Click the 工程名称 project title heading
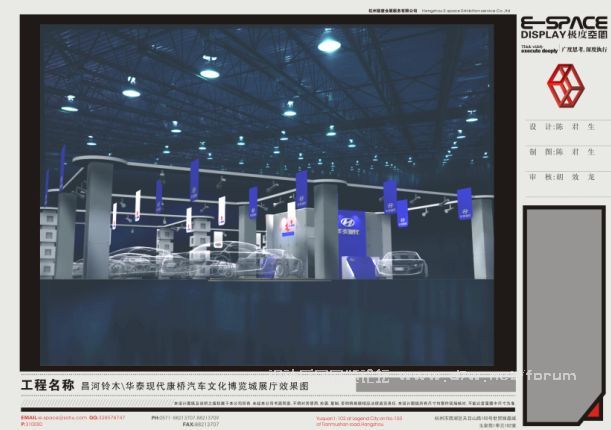This screenshot has width=611, height=430. pyautogui.click(x=47, y=384)
